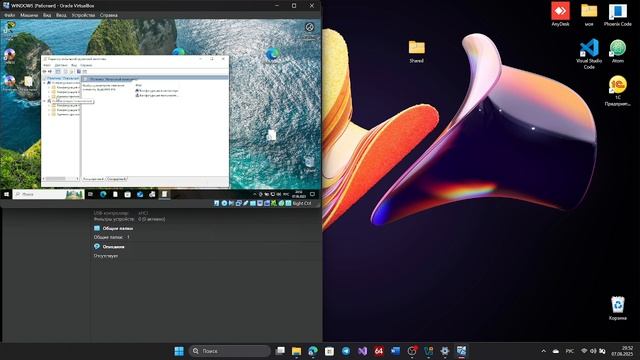Open Windows 11 Start menu
This screenshot has width=640, height=360.
(179, 351)
